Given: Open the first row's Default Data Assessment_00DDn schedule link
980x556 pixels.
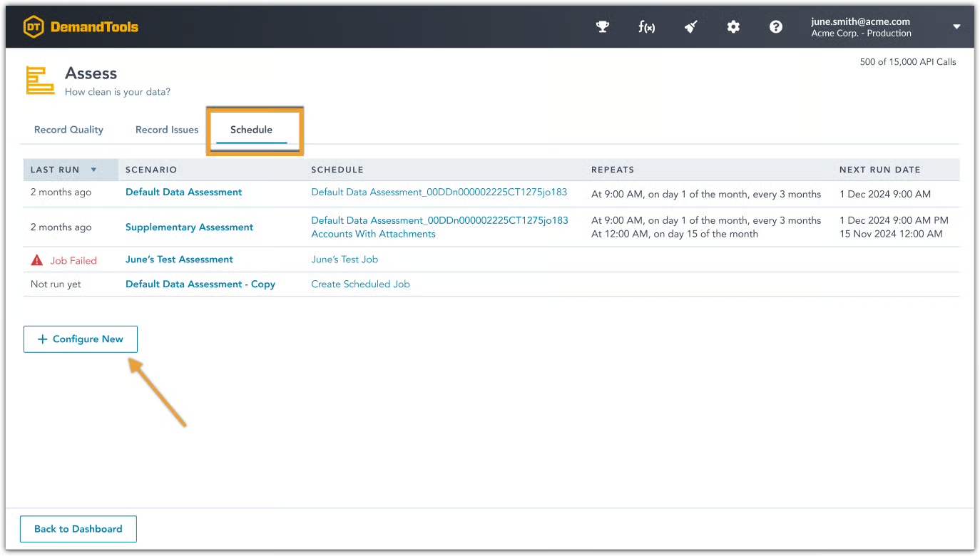Looking at the screenshot, I should click(x=439, y=192).
